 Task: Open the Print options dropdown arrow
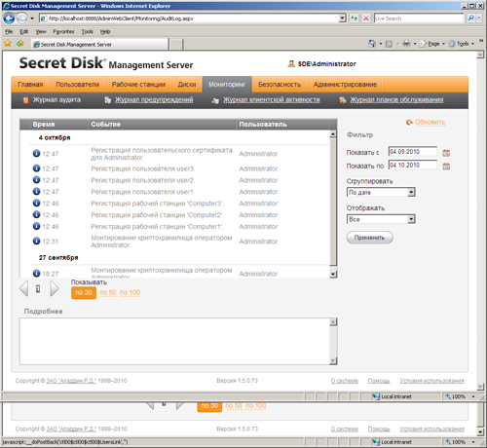pos(415,44)
